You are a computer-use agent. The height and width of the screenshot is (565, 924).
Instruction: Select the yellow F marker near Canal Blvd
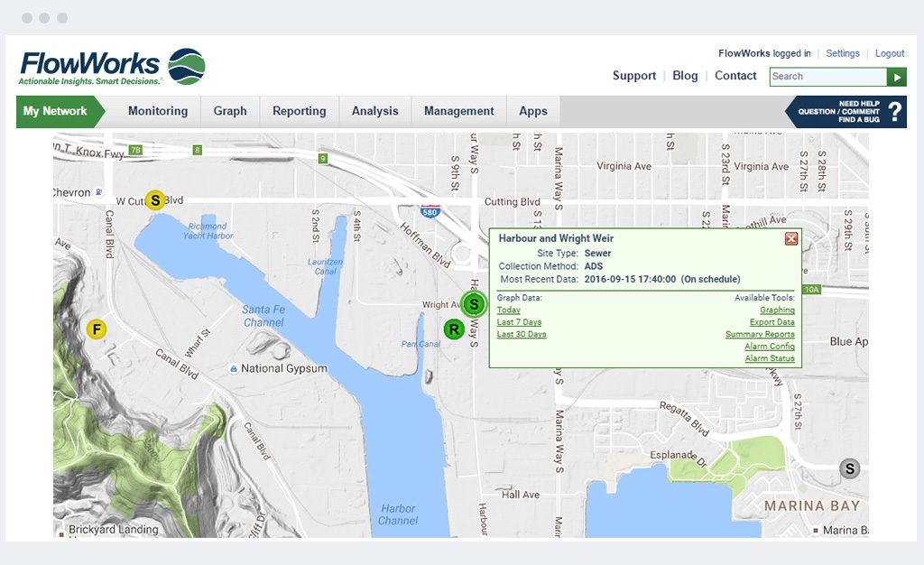coord(97,329)
